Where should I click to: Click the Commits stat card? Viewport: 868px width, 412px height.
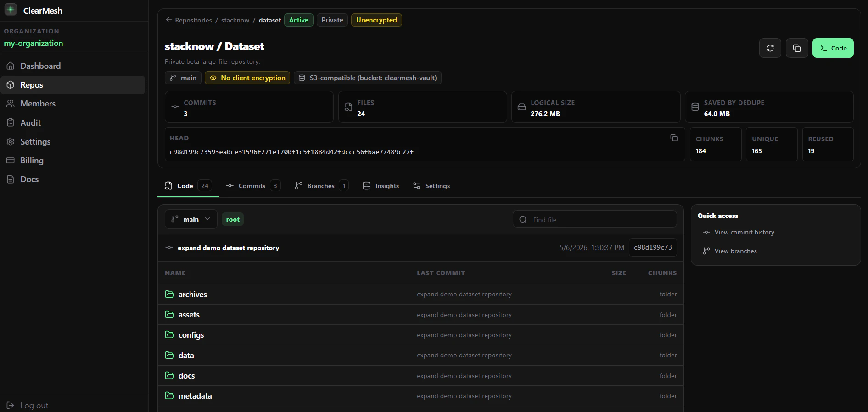(x=249, y=107)
